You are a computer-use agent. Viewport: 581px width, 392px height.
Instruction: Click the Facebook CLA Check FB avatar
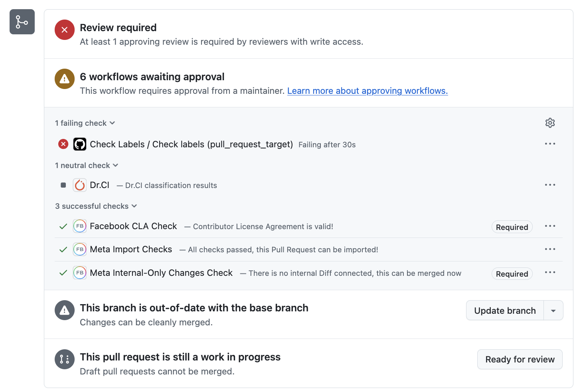coord(80,226)
